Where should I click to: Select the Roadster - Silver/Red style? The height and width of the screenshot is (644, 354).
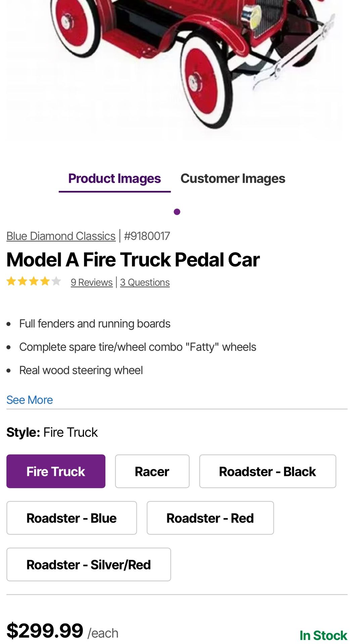tap(89, 565)
